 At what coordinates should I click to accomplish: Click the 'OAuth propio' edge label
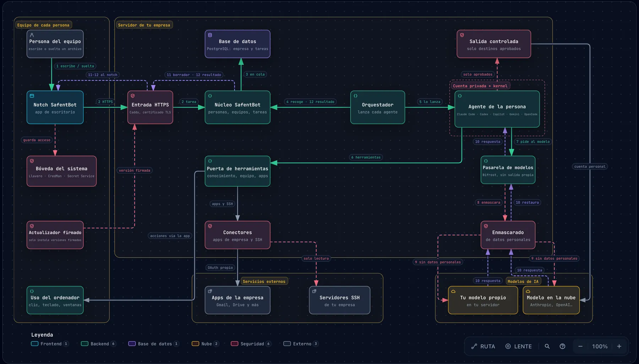pos(220,268)
